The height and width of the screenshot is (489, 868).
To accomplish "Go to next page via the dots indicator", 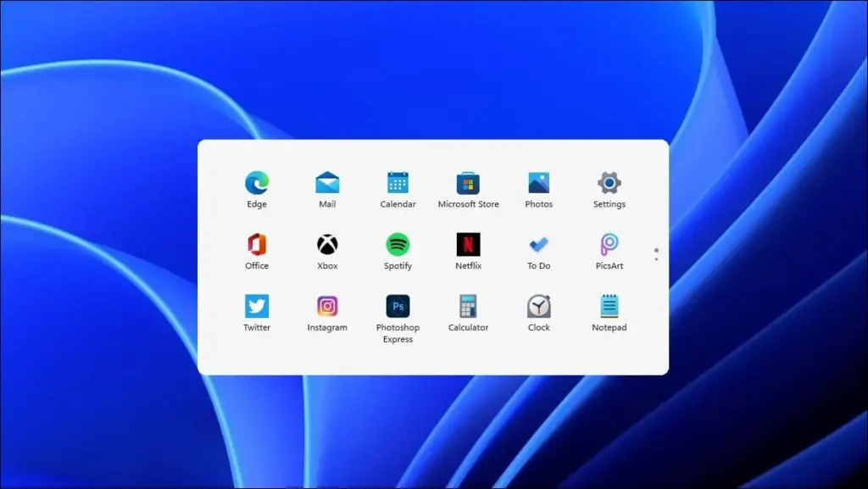I will point(657,254).
